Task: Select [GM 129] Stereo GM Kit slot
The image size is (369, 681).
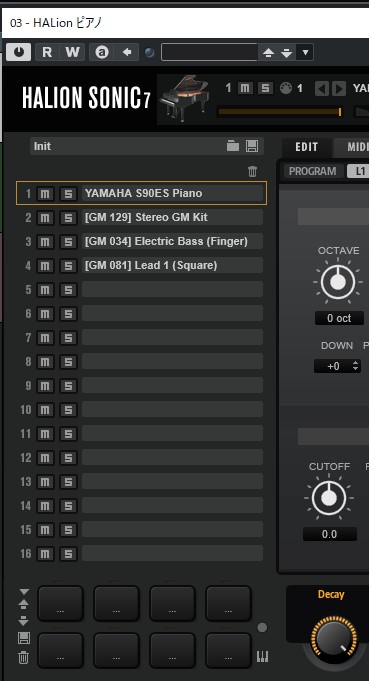Action: 172,217
